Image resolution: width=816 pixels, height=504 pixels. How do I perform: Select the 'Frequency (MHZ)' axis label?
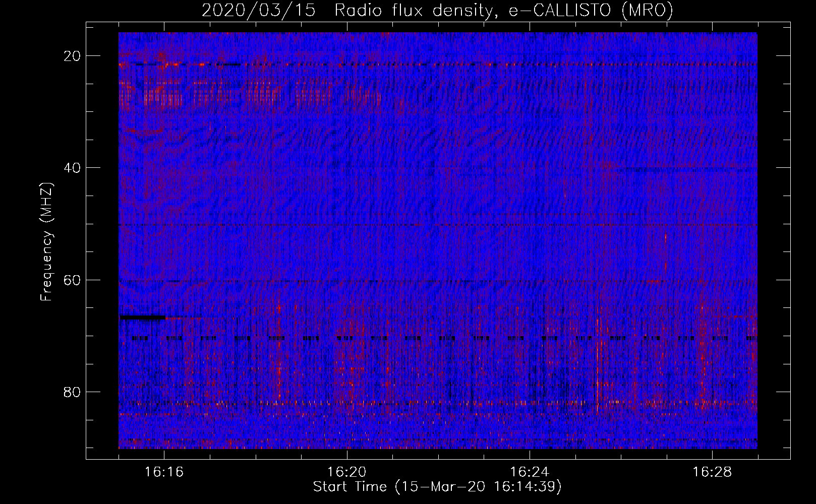[x=46, y=242]
